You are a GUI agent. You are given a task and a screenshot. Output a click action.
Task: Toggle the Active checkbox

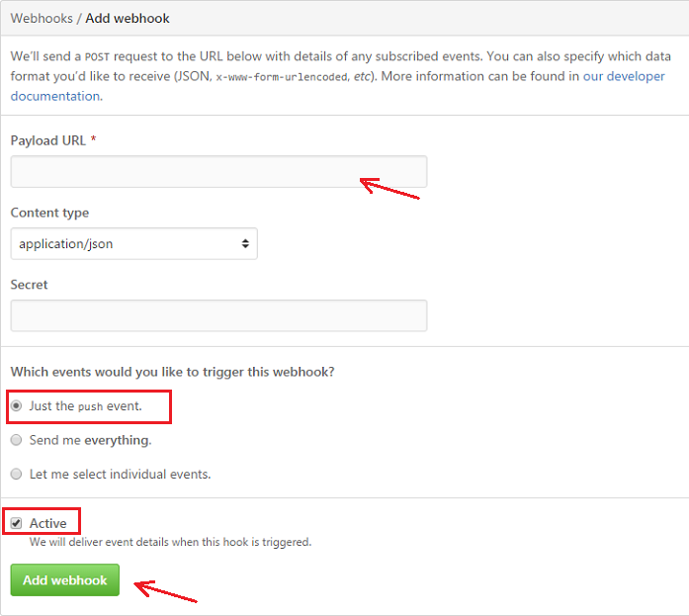point(17,523)
